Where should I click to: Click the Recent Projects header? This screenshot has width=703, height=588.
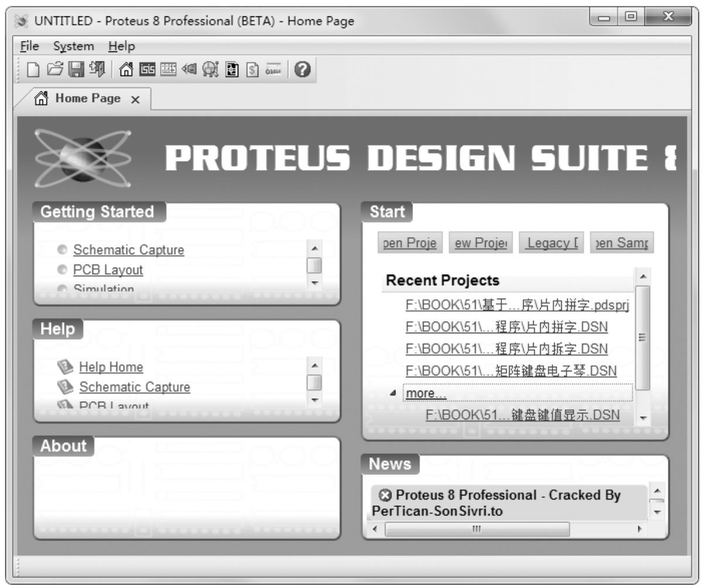507,281
